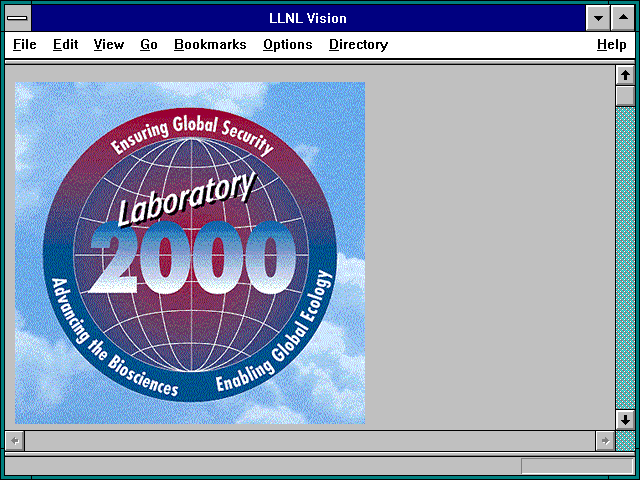Click the vertical scrollbar down arrow

click(625, 420)
